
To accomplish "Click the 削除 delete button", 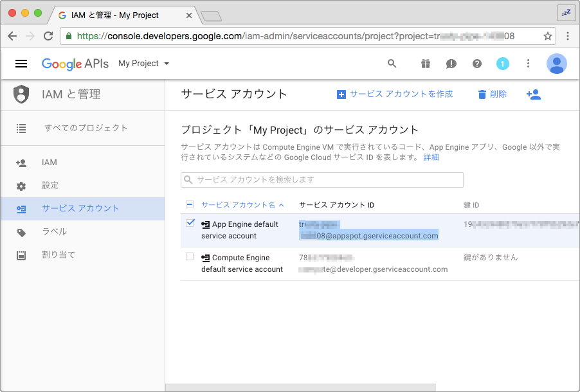I will coord(492,94).
